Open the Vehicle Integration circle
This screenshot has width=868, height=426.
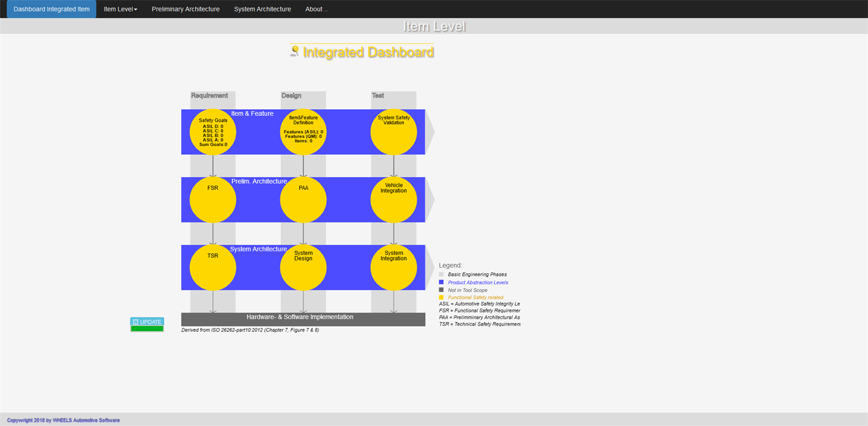click(x=394, y=199)
